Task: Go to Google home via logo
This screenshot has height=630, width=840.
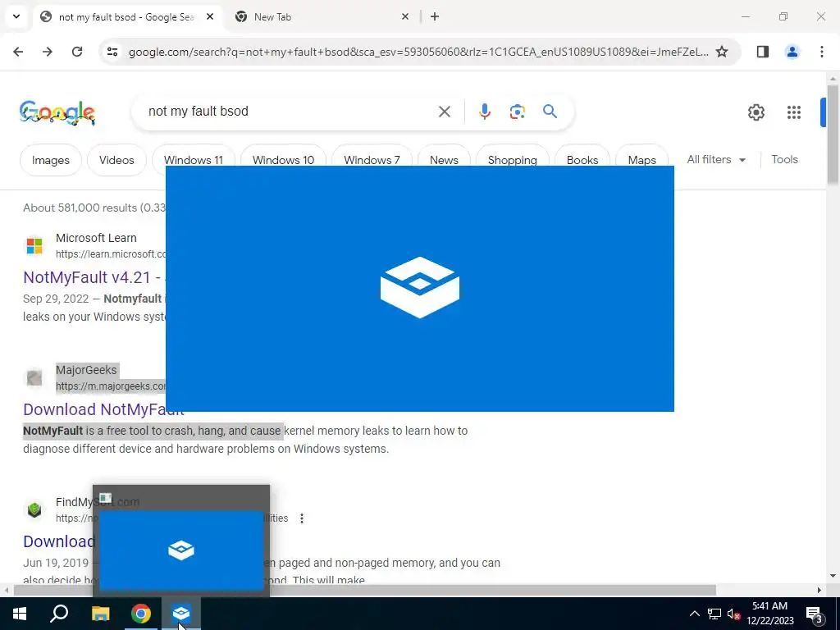Action: click(57, 112)
